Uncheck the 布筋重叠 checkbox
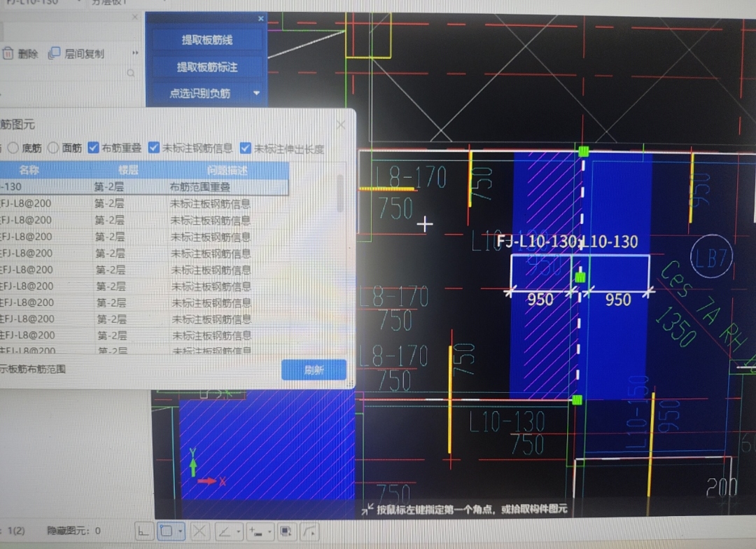The width and height of the screenshot is (756, 549). point(94,148)
